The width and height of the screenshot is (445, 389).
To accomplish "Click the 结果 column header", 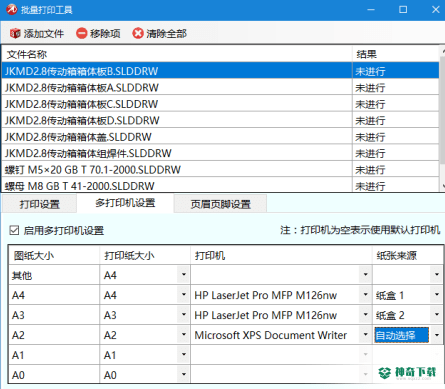I will tap(396, 54).
